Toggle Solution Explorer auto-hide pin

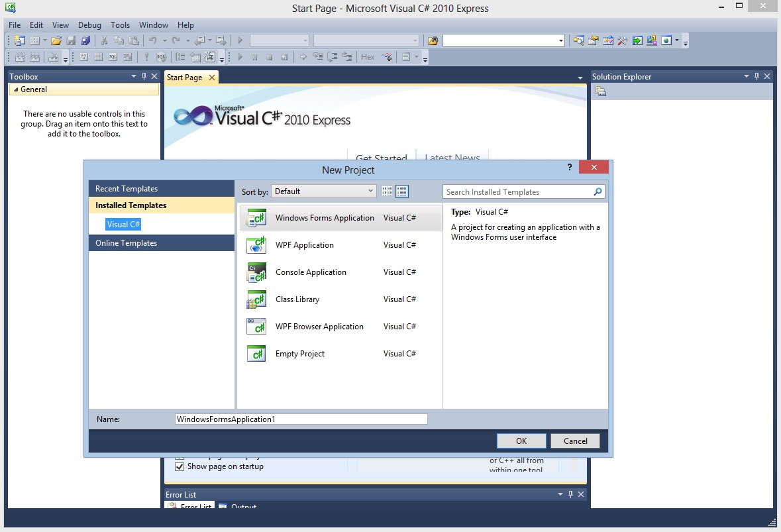756,76
